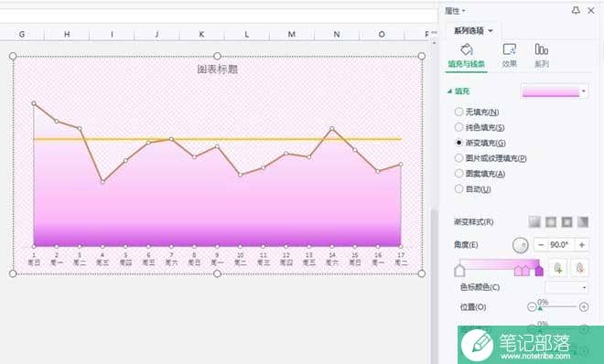Collapse the 填充 section triangle

point(449,91)
